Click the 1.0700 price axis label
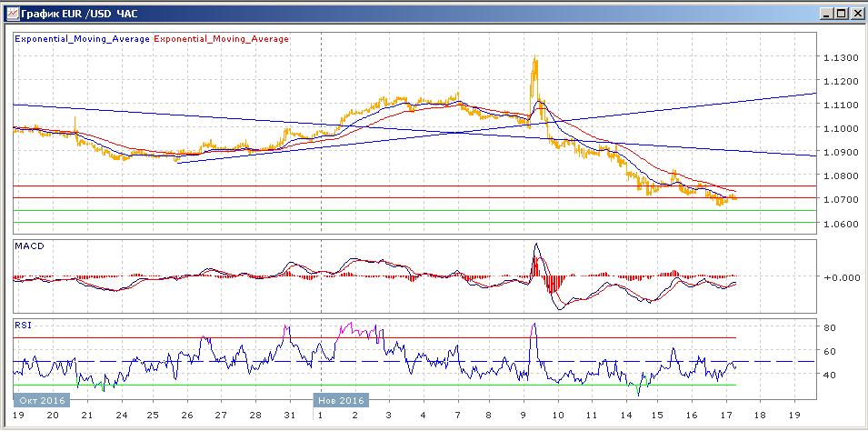The width and height of the screenshot is (868, 431). (841, 200)
